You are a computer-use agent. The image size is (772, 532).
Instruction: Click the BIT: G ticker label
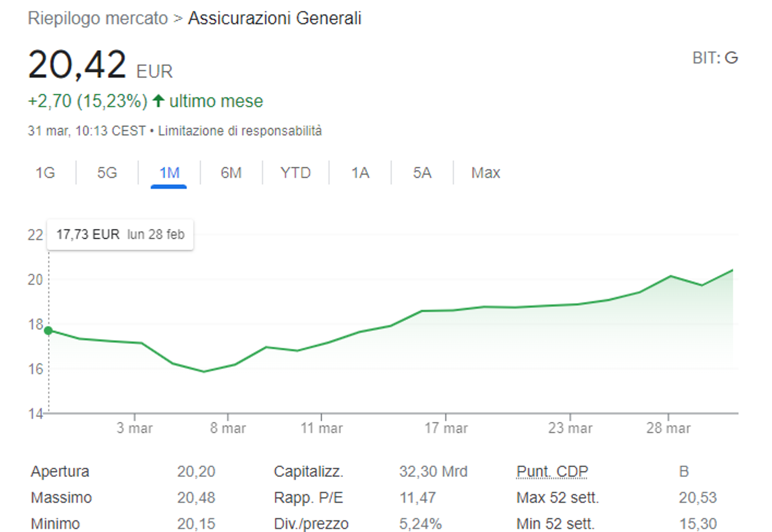point(715,58)
